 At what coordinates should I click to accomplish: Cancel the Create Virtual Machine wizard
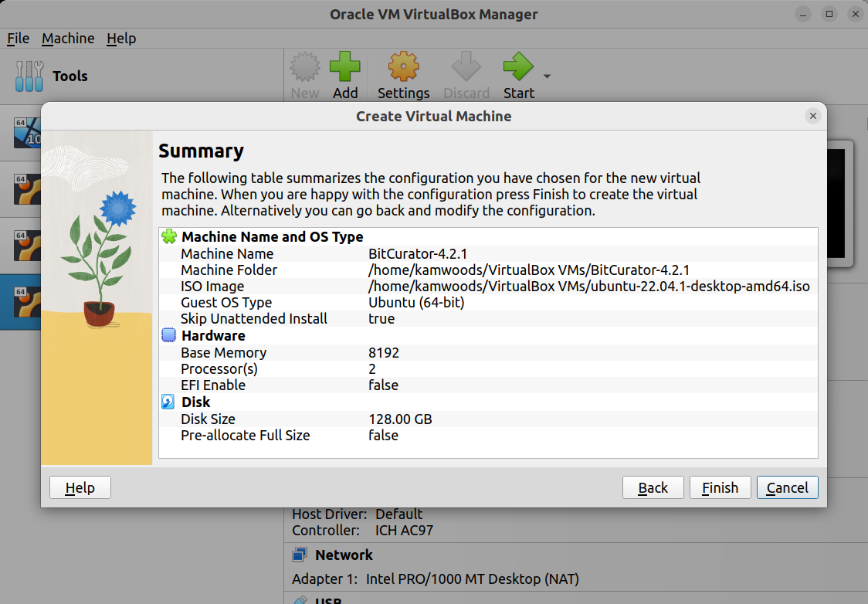point(787,487)
